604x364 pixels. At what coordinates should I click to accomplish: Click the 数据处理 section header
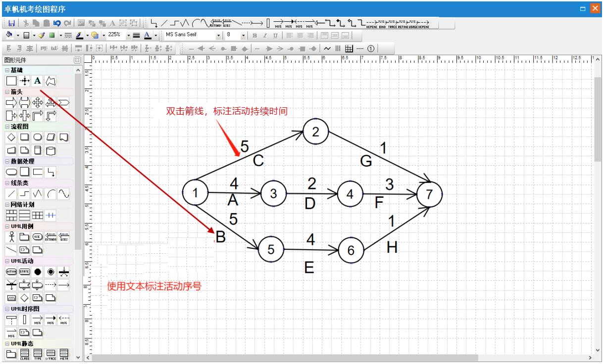[39, 161]
